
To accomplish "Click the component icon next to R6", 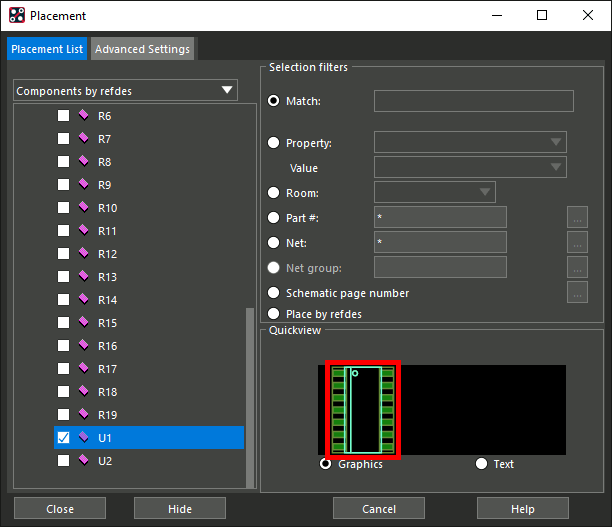I will [x=83, y=115].
